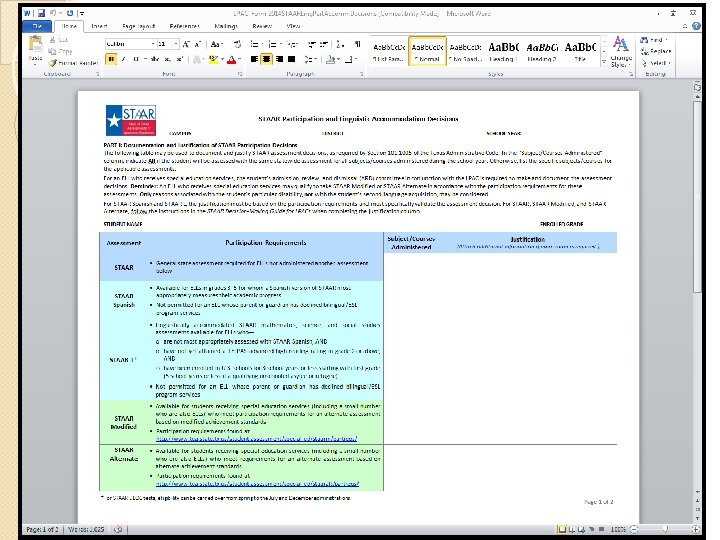The image size is (720, 540).
Task: Click the Print Layout view icon in status bar
Action: click(562, 529)
